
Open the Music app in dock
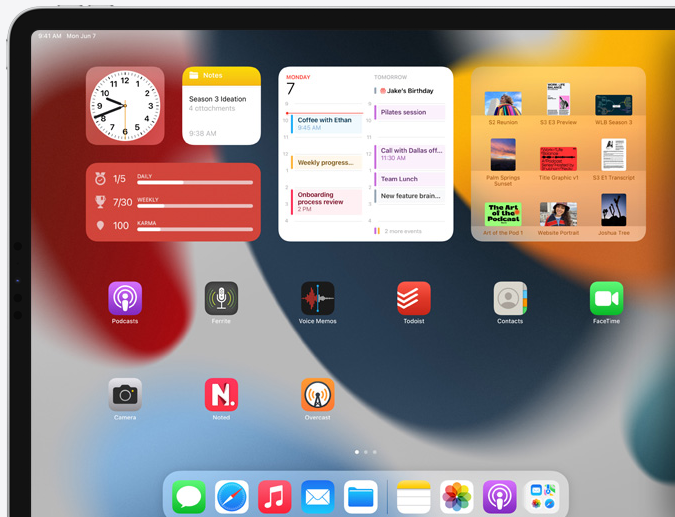[275, 496]
